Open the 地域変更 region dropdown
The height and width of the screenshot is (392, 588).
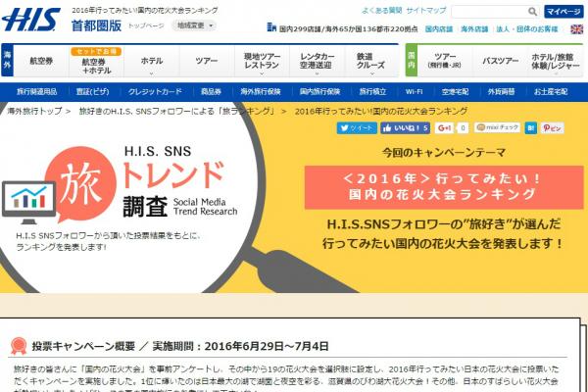(194, 25)
